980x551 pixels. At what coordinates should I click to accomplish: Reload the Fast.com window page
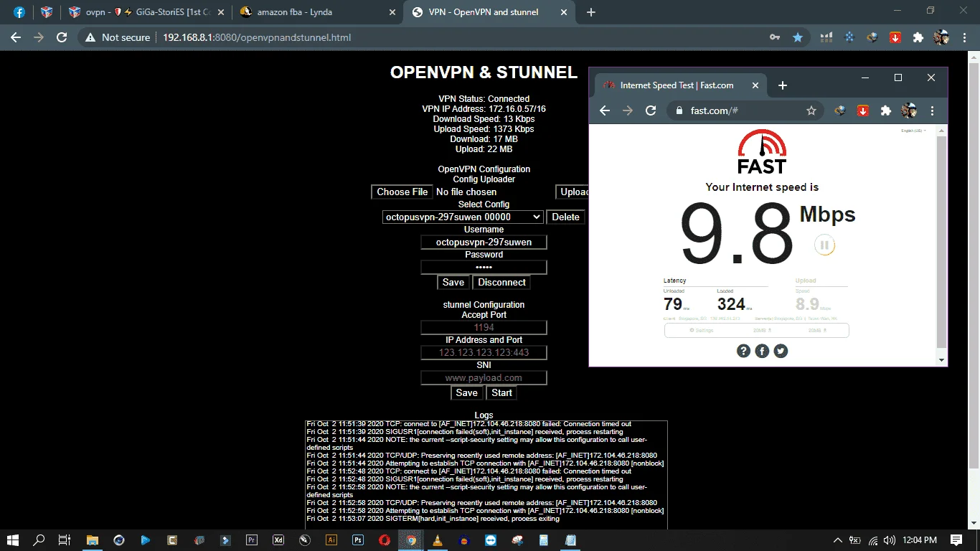651,110
